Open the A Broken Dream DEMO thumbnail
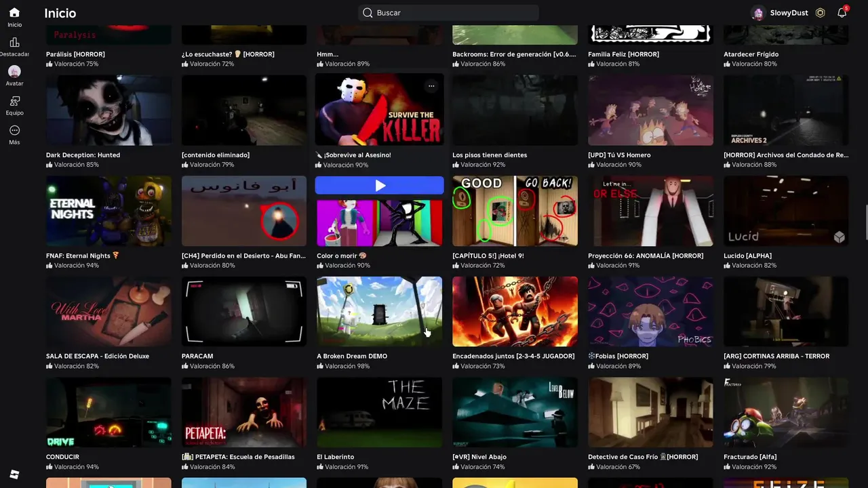The image size is (868, 488). (380, 312)
